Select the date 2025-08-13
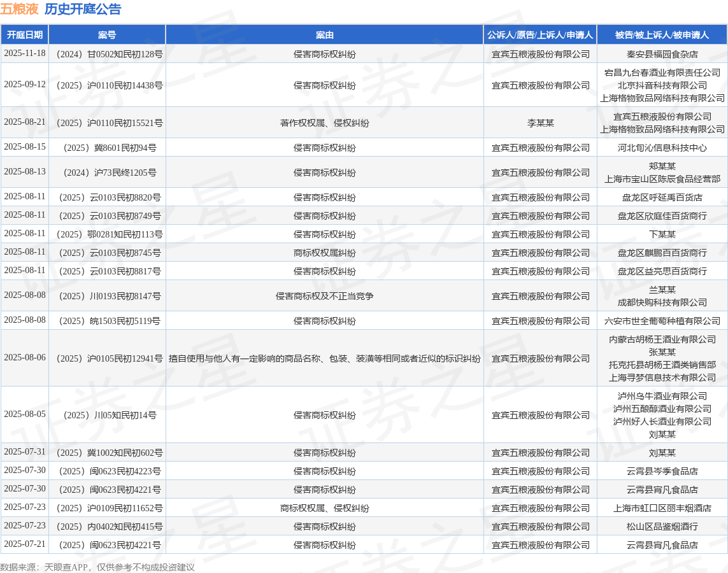This screenshot has width=728, height=573. pos(25,172)
